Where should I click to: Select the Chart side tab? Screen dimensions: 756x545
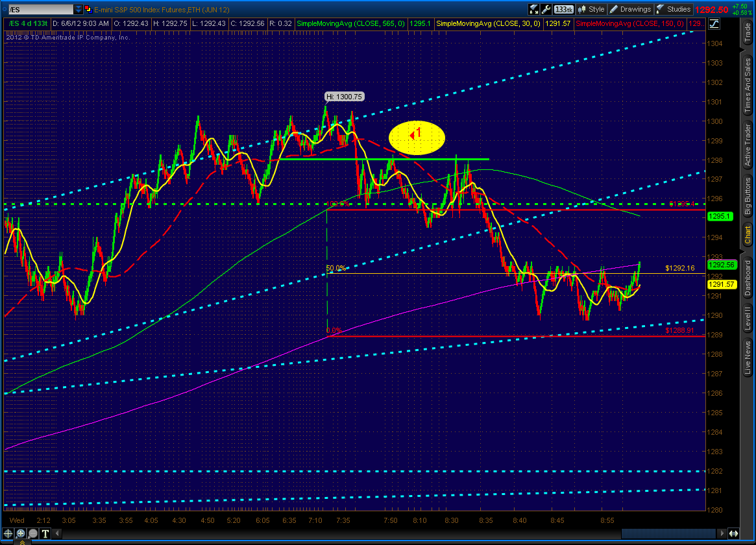(x=748, y=235)
